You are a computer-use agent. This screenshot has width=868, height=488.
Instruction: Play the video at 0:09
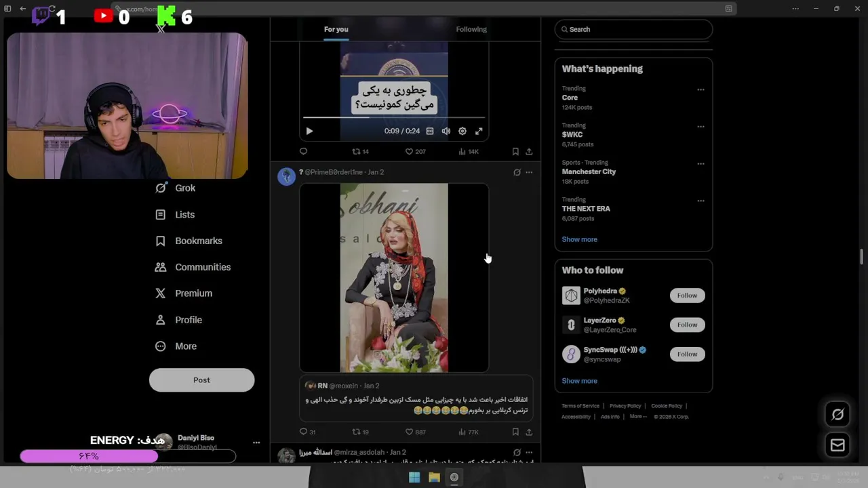309,131
